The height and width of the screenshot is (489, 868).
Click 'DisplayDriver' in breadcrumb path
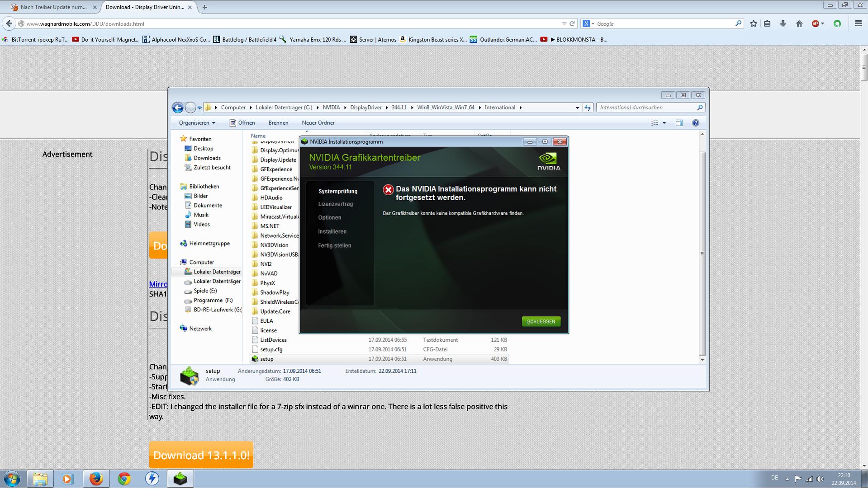(365, 108)
